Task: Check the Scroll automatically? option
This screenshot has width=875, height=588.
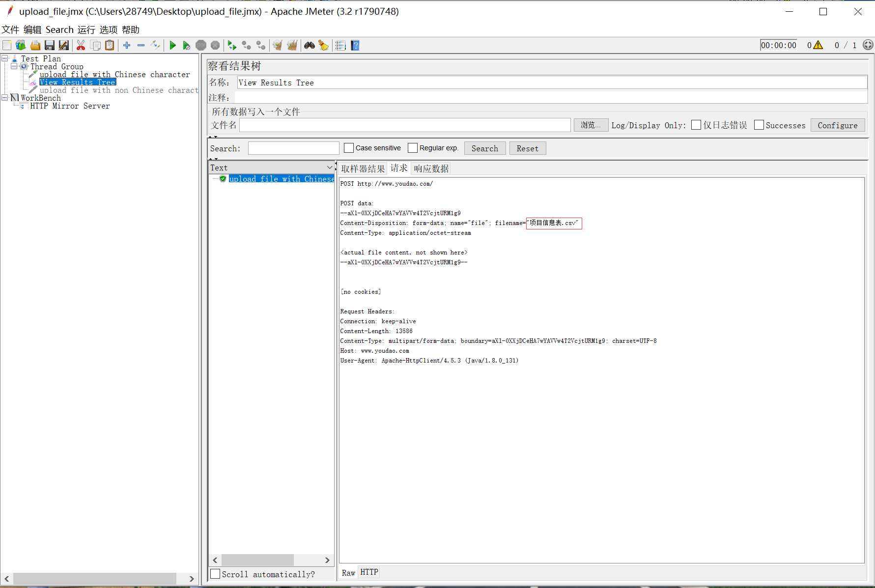Action: coord(215,574)
